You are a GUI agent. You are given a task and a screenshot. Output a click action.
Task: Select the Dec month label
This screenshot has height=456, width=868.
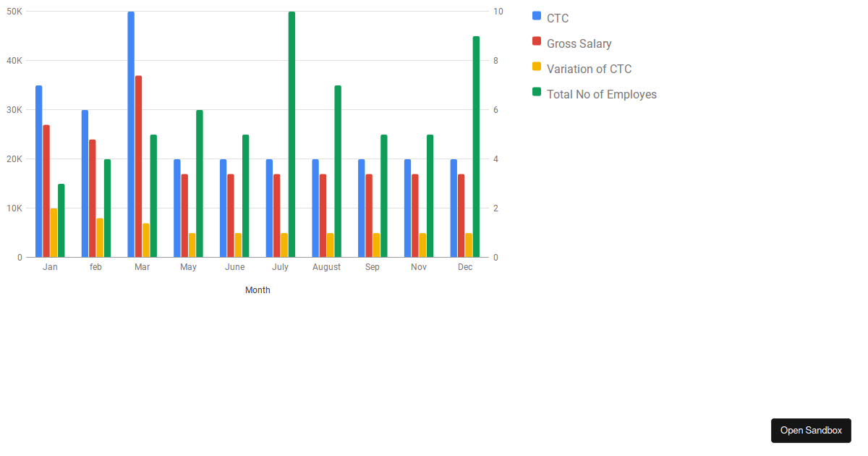464,266
